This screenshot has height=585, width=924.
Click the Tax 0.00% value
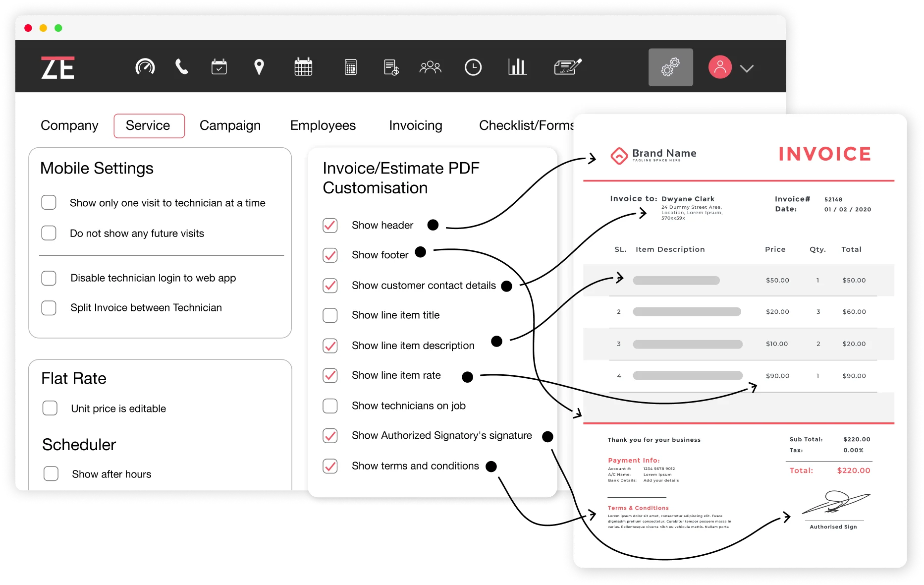[x=853, y=450]
